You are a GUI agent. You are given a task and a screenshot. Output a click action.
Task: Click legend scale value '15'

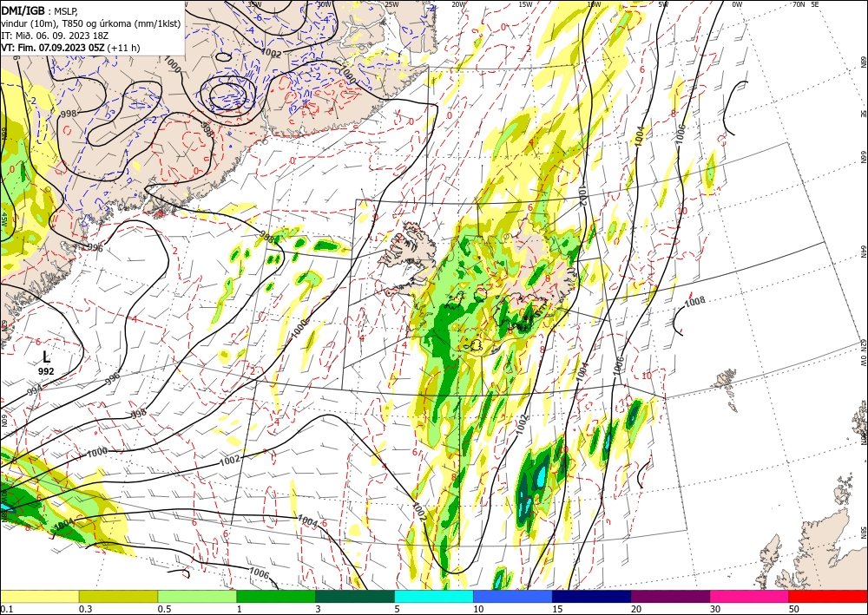click(557, 609)
